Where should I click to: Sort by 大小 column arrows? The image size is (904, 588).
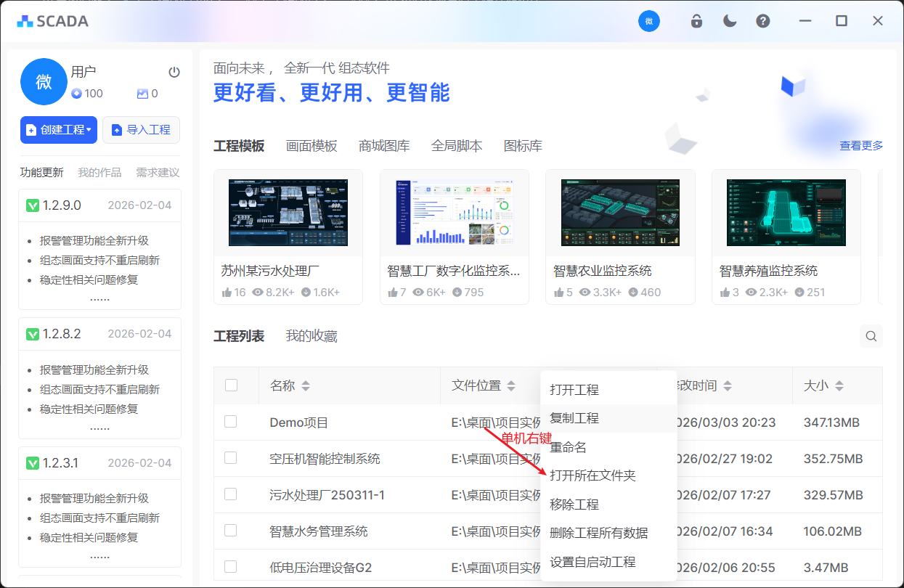coord(840,385)
